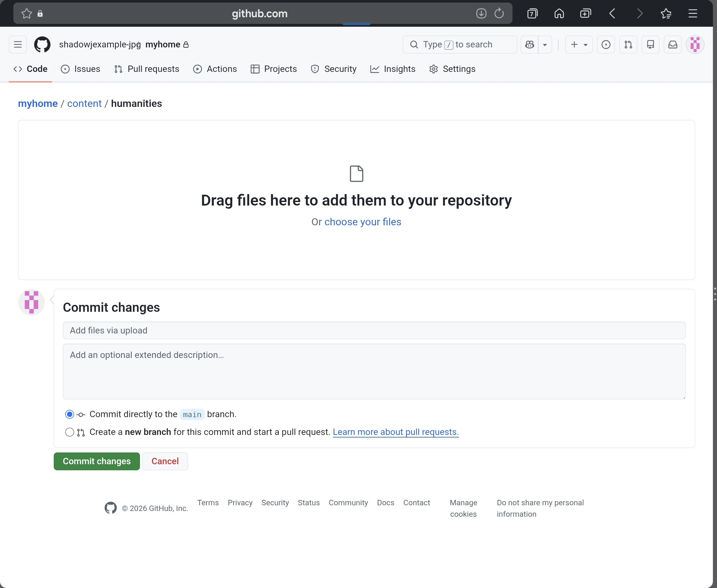
Task: Expand the Copilot dropdown arrow
Action: pos(545,44)
